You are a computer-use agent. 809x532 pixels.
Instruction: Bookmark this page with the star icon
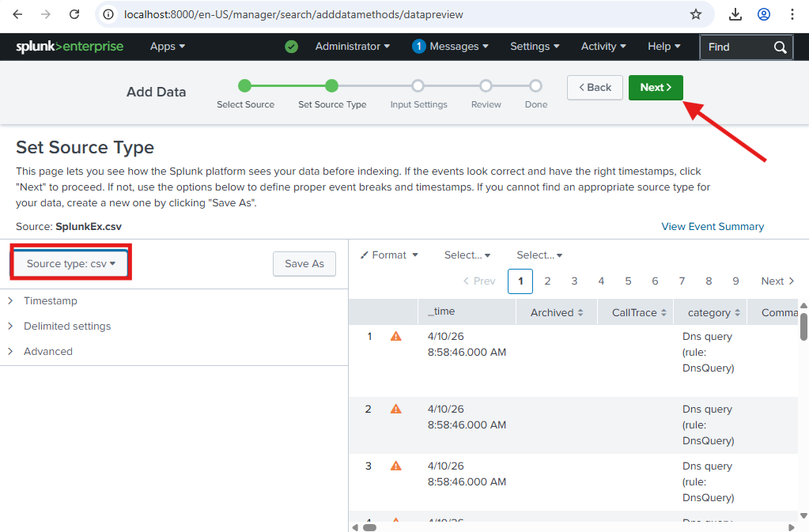point(695,14)
